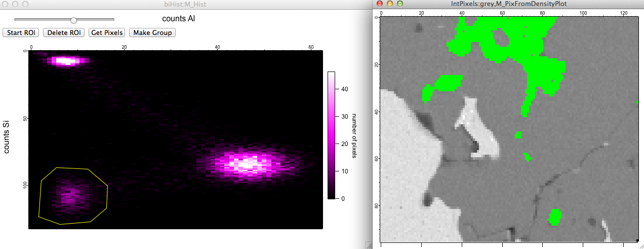Click the number of pixels color scale bar
The width and height of the screenshot is (644, 249).
pyautogui.click(x=331, y=135)
